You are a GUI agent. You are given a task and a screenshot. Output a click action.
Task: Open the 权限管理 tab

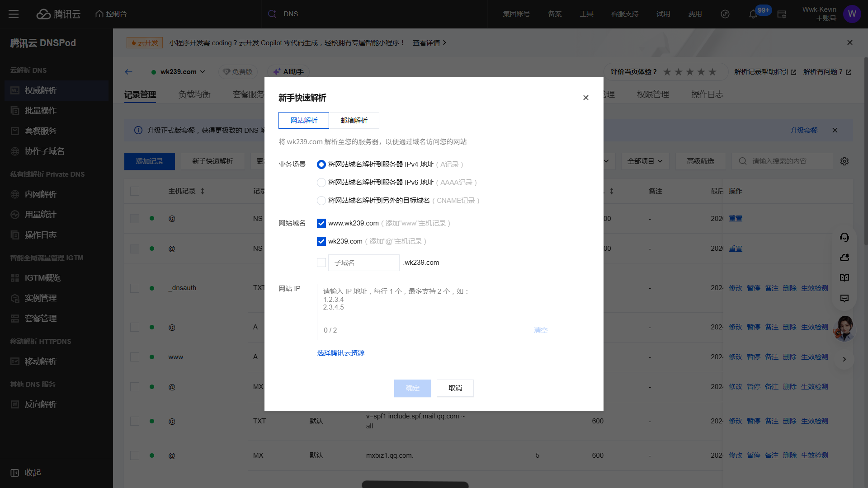[653, 94]
